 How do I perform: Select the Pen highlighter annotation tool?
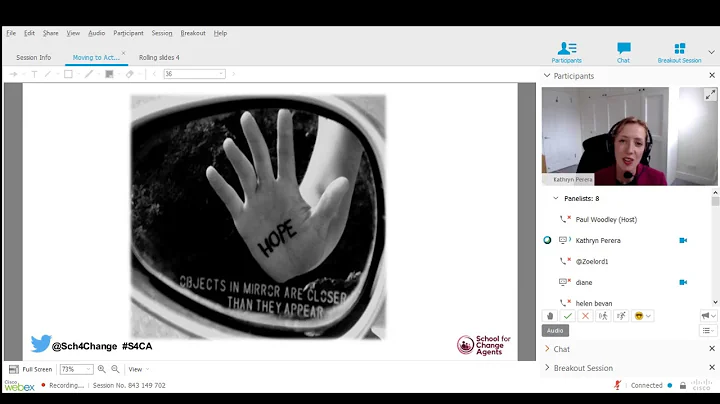click(x=89, y=74)
